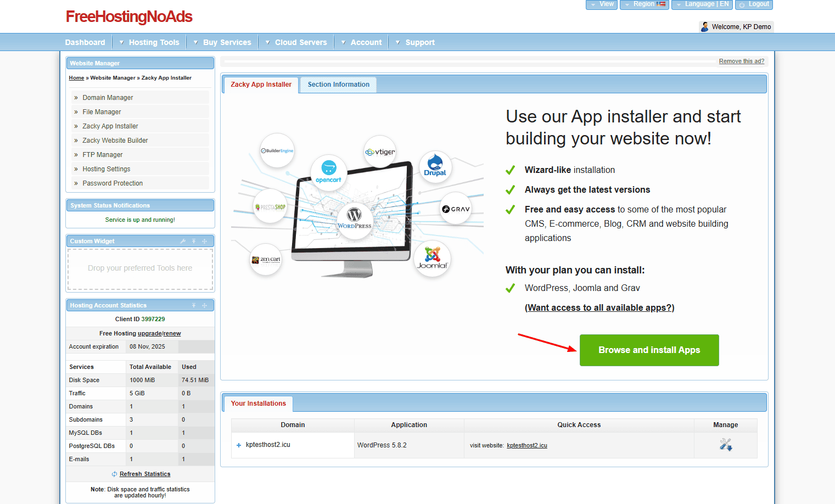Viewport: 835px width, 504px height.
Task: Expand the Account menu
Action: [x=361, y=42]
